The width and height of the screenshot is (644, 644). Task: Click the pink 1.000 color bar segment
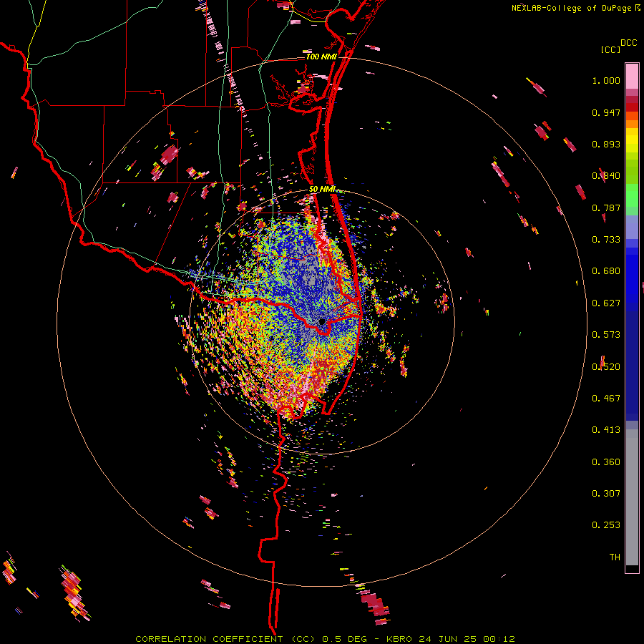(632, 77)
